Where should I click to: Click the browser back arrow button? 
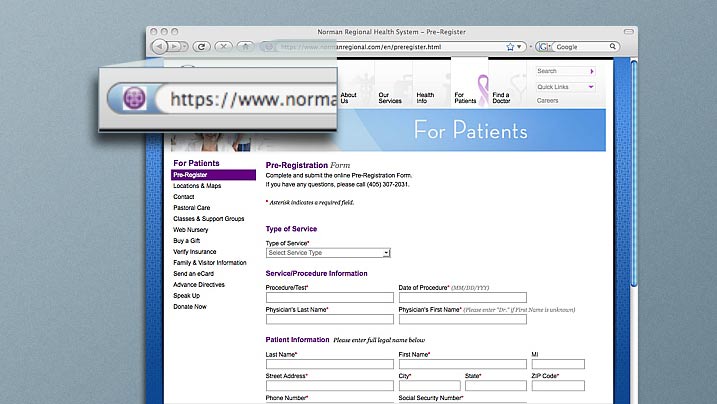[159, 47]
